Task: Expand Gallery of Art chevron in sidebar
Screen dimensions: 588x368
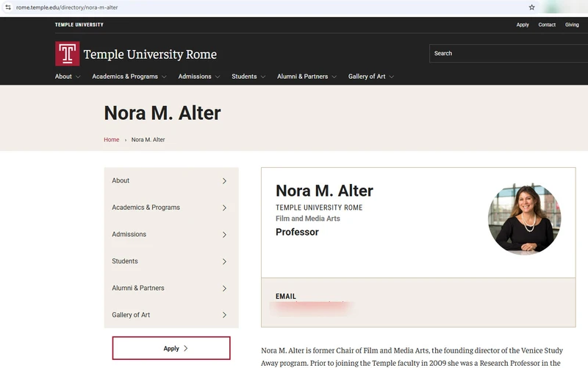Action: coord(224,315)
